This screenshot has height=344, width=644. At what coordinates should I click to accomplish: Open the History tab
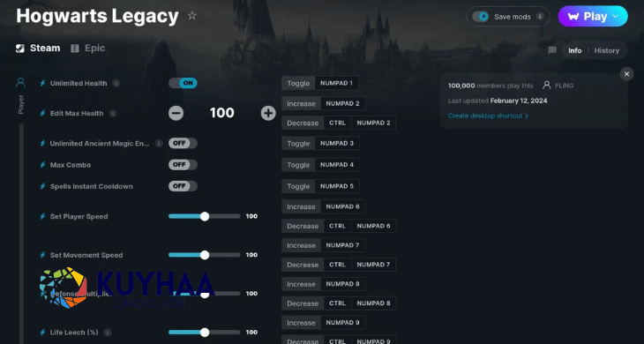pyautogui.click(x=607, y=50)
